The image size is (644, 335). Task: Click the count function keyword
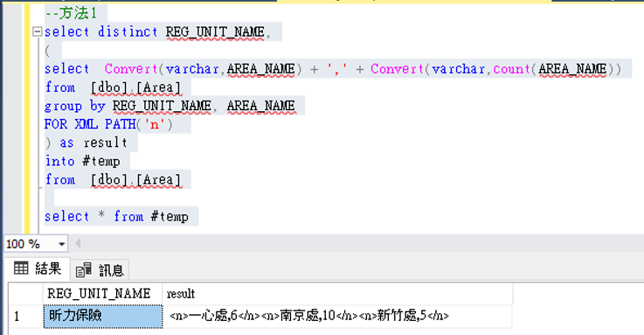pyautogui.click(x=511, y=68)
